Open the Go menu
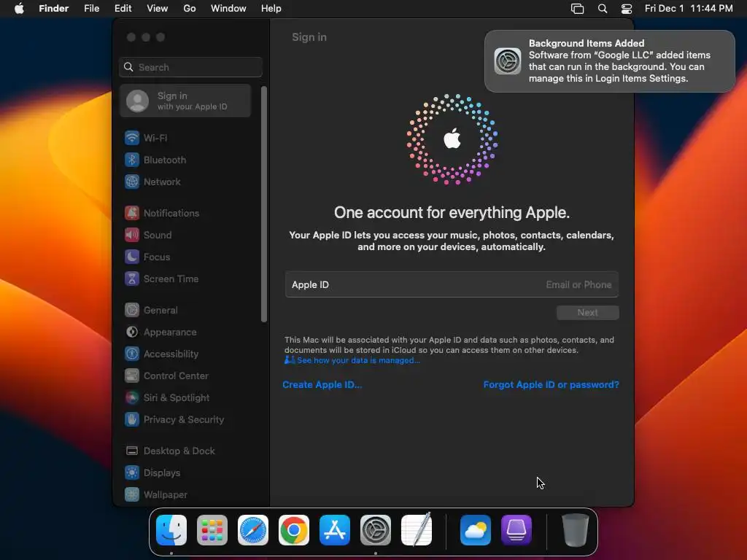 pos(190,9)
